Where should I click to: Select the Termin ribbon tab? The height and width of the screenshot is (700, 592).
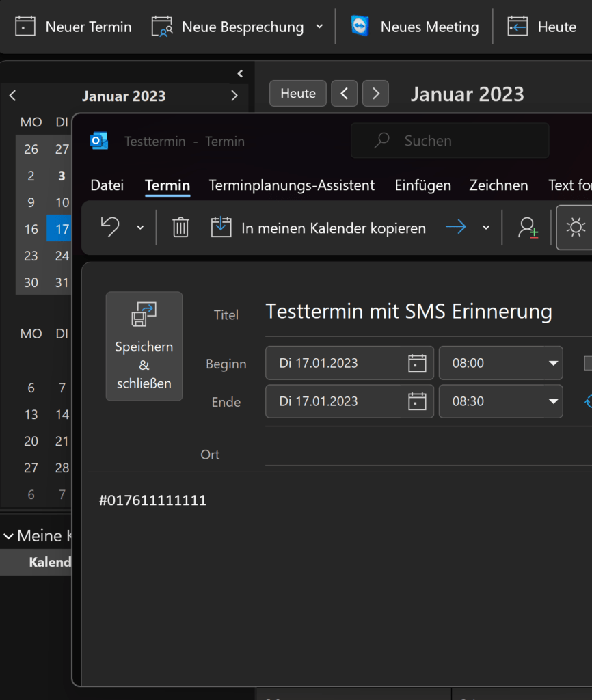[167, 185]
